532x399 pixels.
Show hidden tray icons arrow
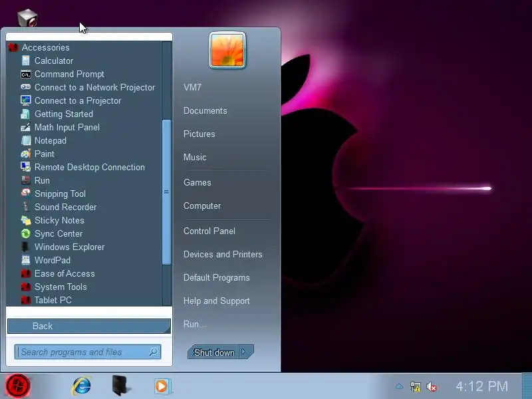coord(400,386)
